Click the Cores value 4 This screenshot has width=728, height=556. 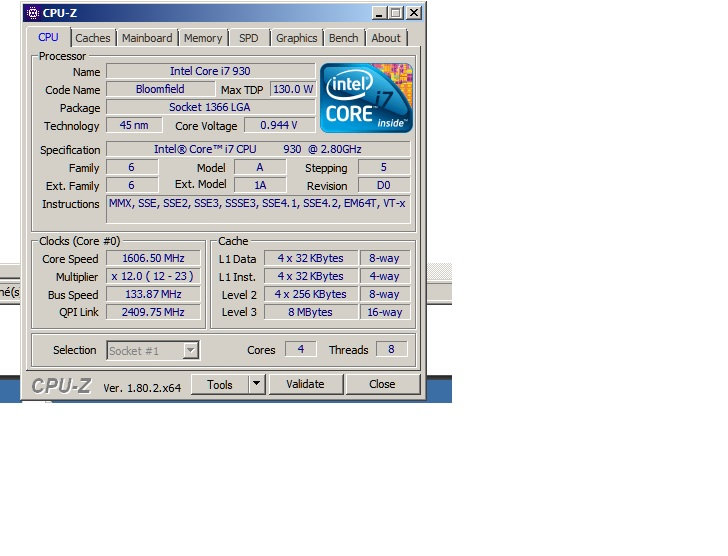click(x=301, y=349)
